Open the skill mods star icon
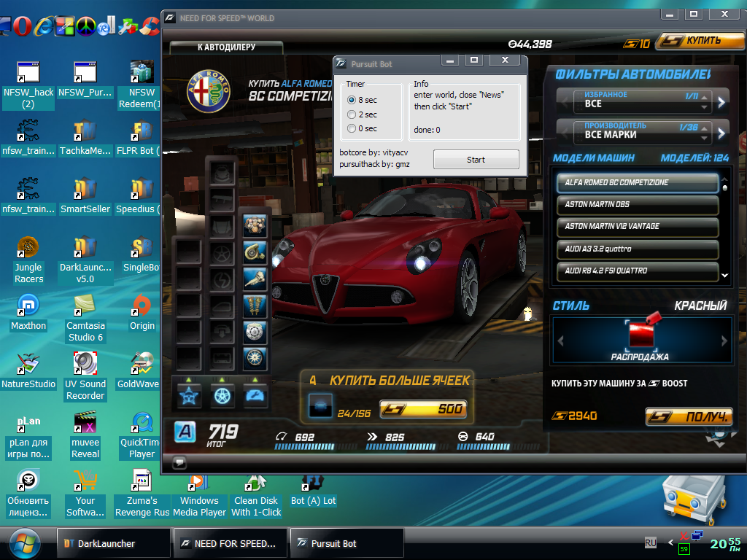 coord(189,395)
